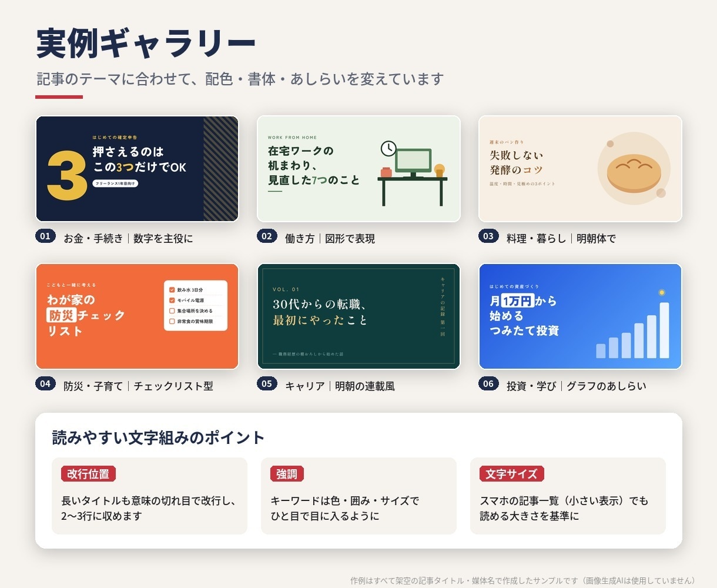Click the 週末のパン作り small label
Viewport: 717px width, 588px height.
pos(507,142)
